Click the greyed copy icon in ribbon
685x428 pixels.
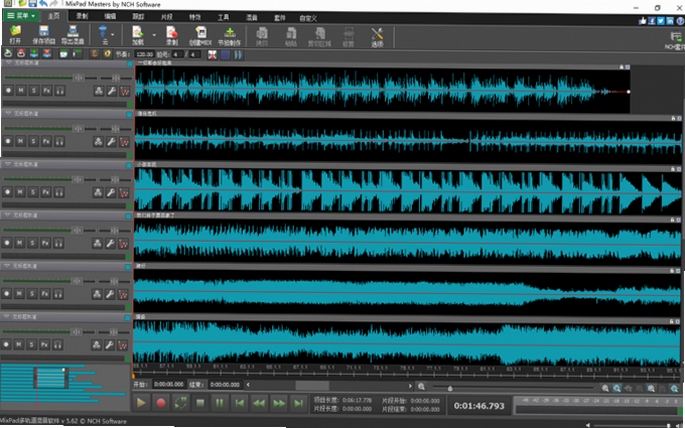tap(262, 36)
